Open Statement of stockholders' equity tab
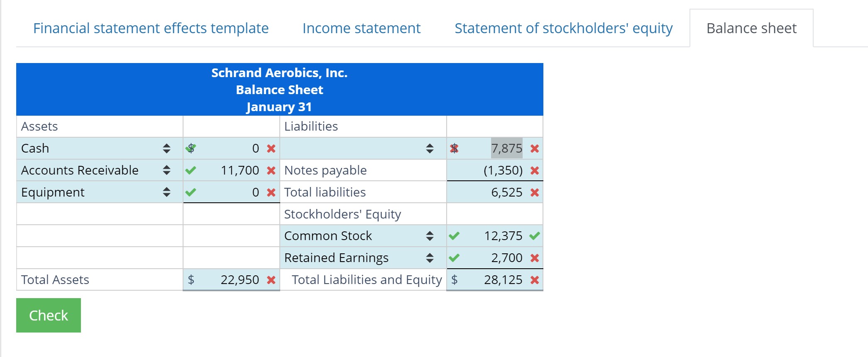868x357 pixels. (563, 28)
